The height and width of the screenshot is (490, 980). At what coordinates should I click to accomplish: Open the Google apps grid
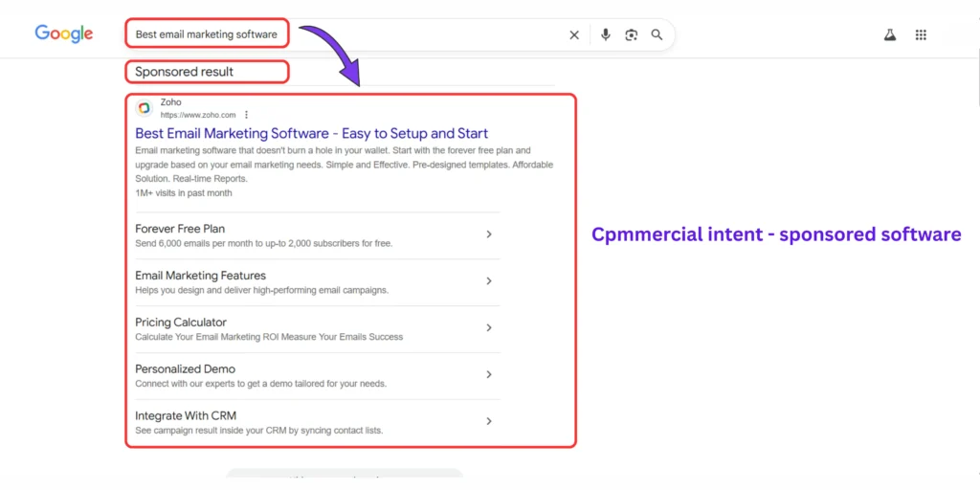(921, 35)
